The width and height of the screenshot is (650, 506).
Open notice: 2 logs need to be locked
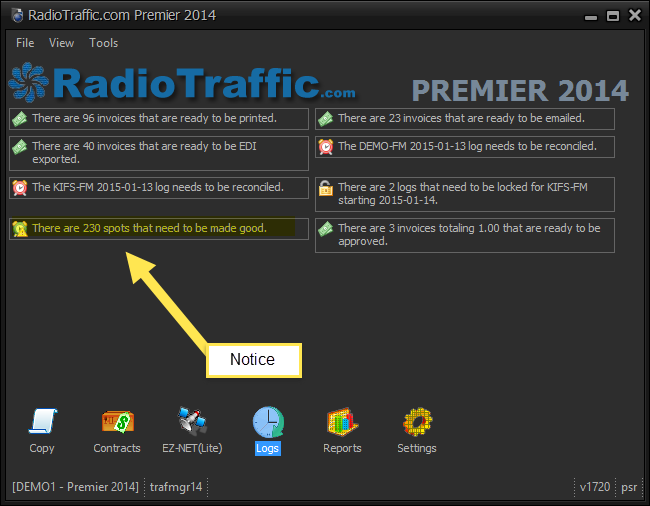[x=465, y=194]
